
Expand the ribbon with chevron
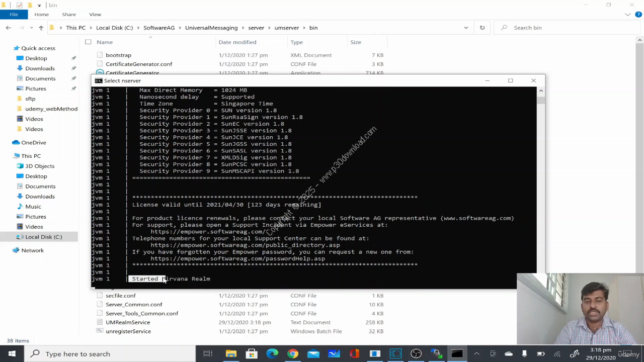pyautogui.click(x=627, y=15)
